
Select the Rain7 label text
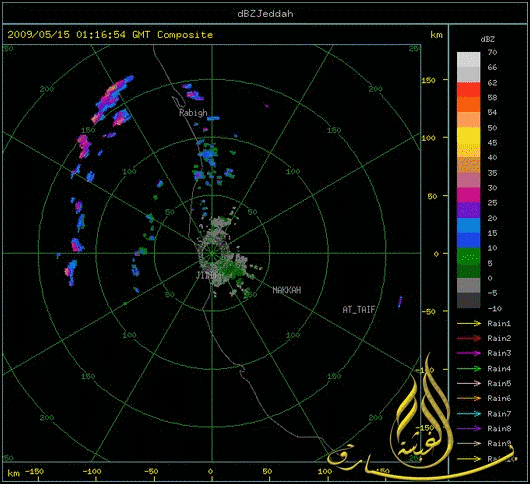[x=499, y=413]
